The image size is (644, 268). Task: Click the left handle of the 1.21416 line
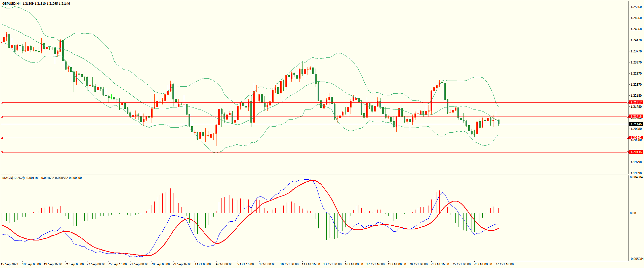[2, 117]
